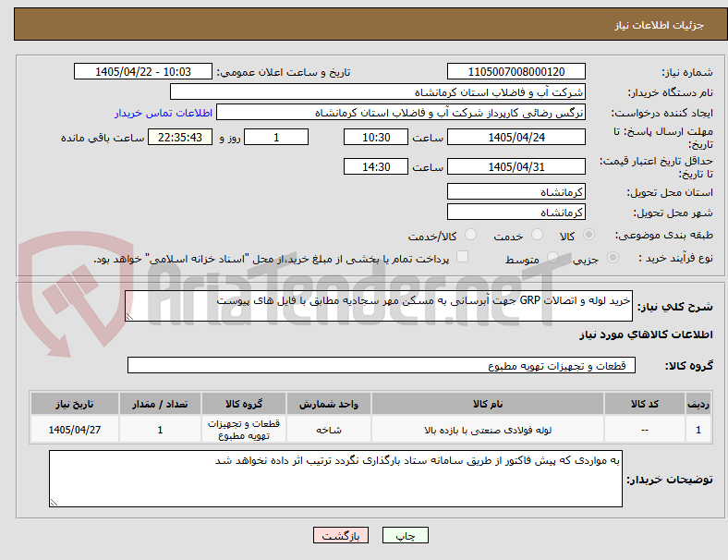Click the delivery city field کرمانشاه
The image size is (728, 560).
pos(516,213)
